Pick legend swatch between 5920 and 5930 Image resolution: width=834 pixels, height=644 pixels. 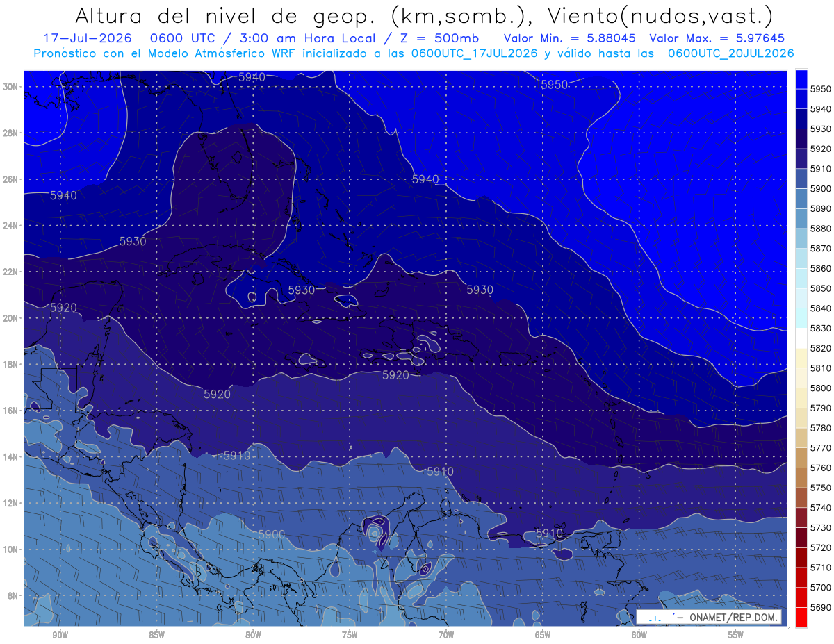click(801, 138)
